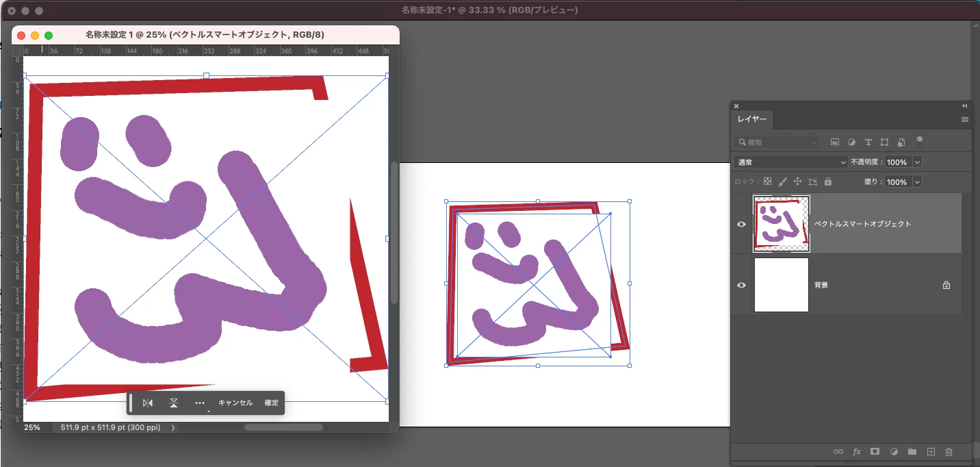Click the link layers icon
This screenshot has height=467, width=980.
pos(838,452)
